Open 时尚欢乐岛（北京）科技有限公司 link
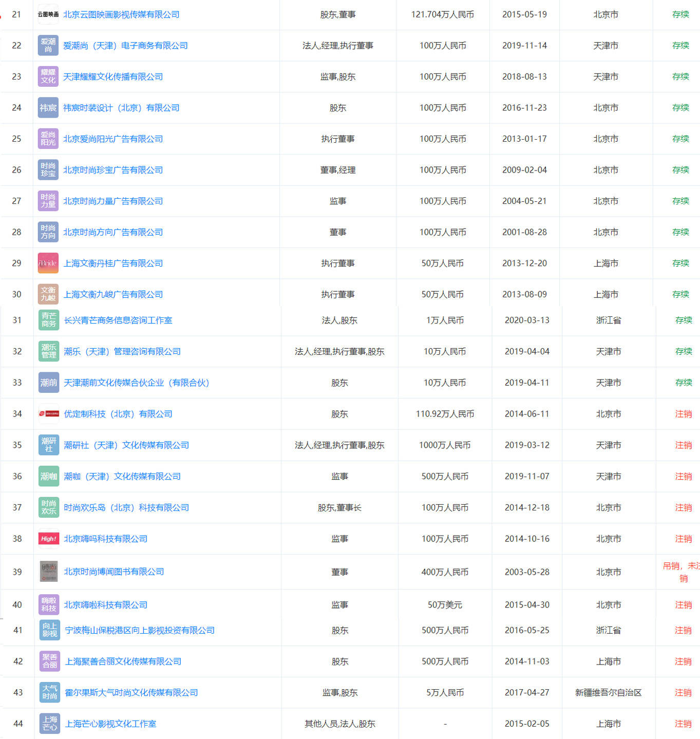The height and width of the screenshot is (739, 700). (x=126, y=508)
